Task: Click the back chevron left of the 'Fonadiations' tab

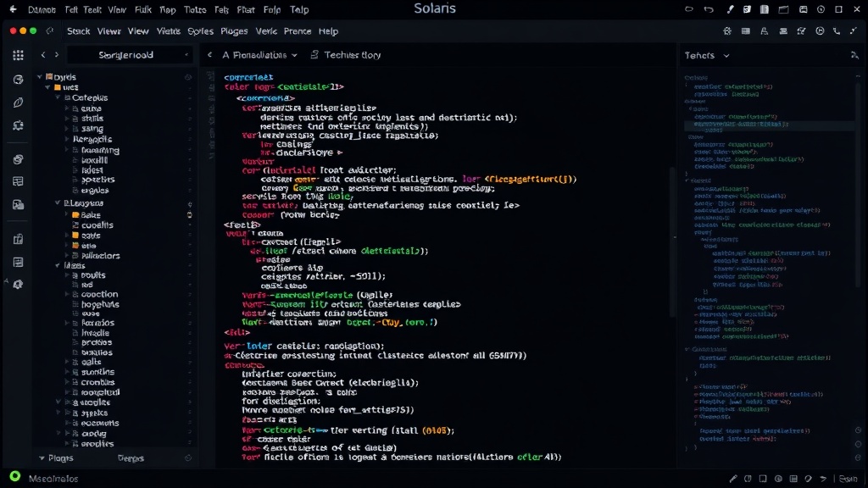Action: point(210,55)
